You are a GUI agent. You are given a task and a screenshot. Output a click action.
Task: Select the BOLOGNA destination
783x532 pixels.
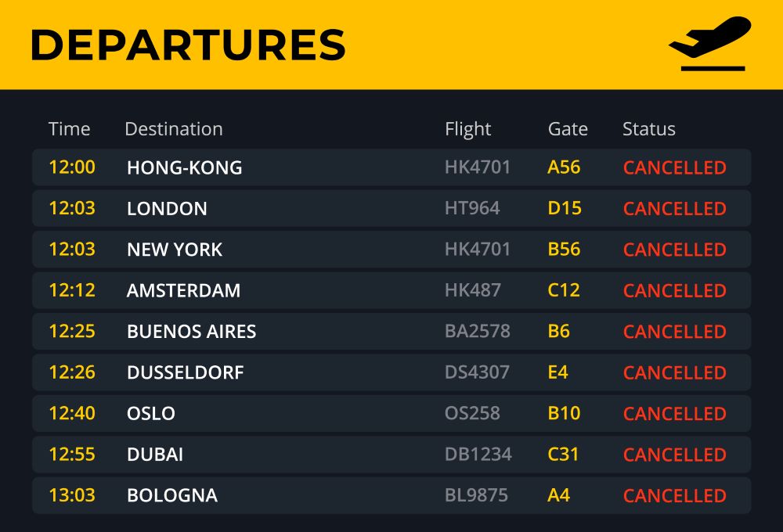tap(172, 495)
